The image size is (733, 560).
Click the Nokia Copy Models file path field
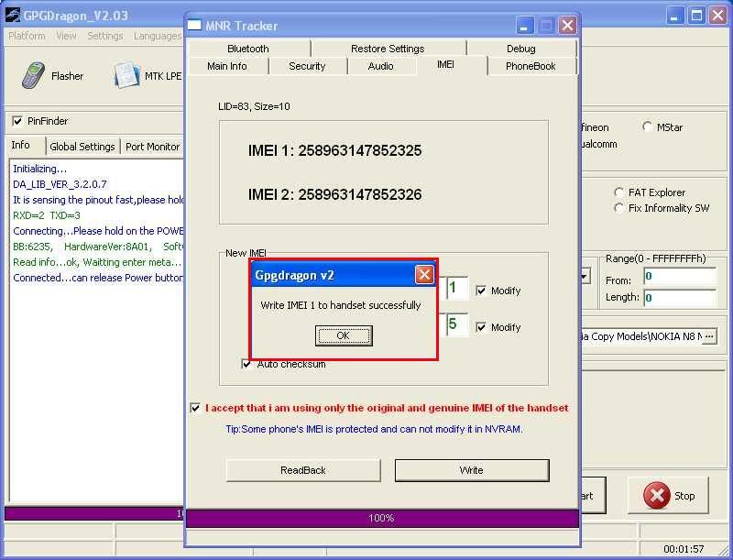click(x=640, y=336)
